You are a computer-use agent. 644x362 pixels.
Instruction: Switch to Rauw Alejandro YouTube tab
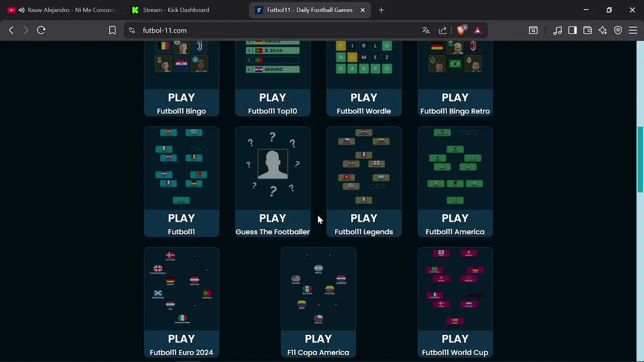61,10
